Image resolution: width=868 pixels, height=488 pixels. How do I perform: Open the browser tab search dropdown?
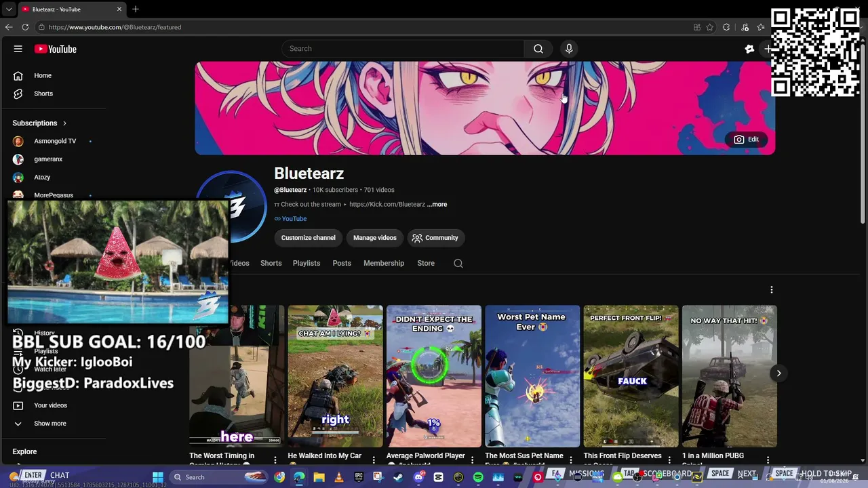9,9
